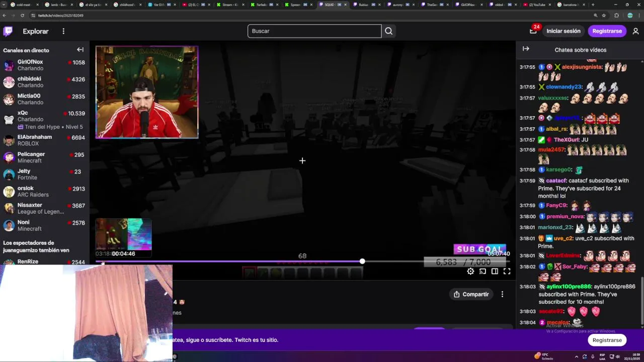
Task: Click the browser back arrow
Action: tap(4, 16)
